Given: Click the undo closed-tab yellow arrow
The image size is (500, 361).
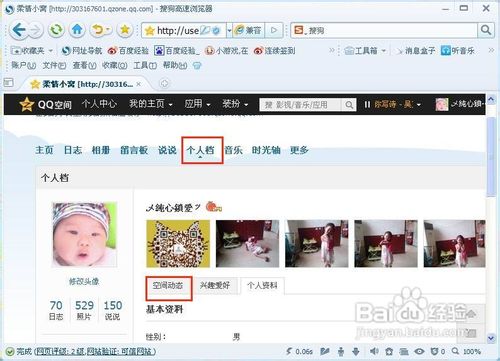Looking at the screenshot, I should [x=98, y=30].
